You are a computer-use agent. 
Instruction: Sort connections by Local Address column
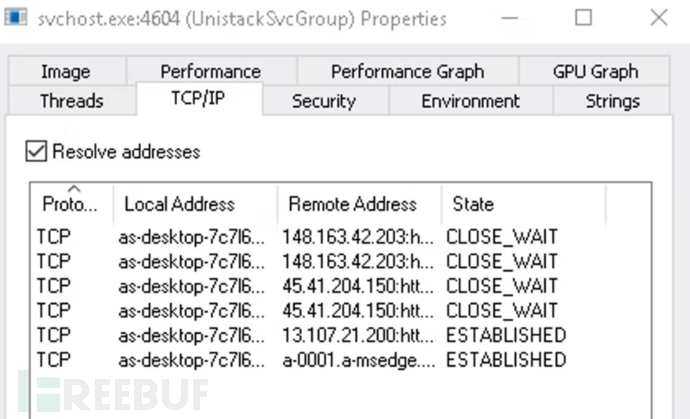[x=179, y=205]
